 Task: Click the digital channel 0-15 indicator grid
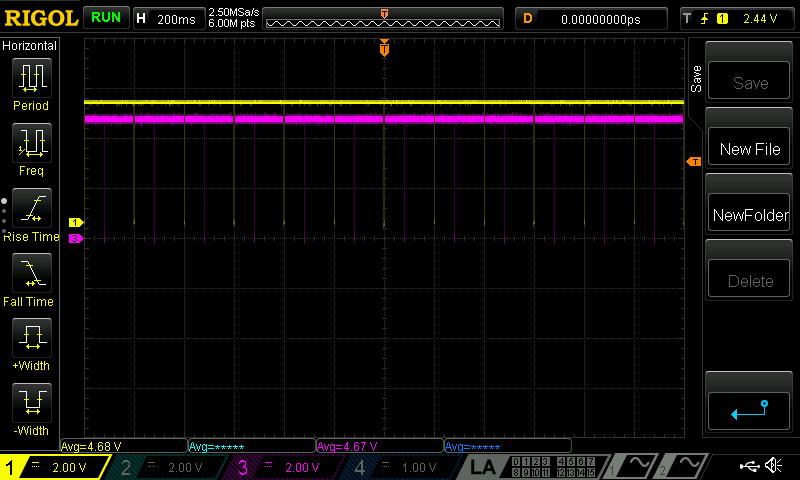click(x=553, y=467)
